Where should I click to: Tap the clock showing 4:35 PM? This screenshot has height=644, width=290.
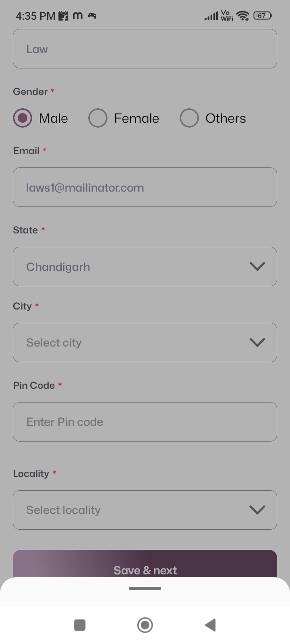click(35, 16)
